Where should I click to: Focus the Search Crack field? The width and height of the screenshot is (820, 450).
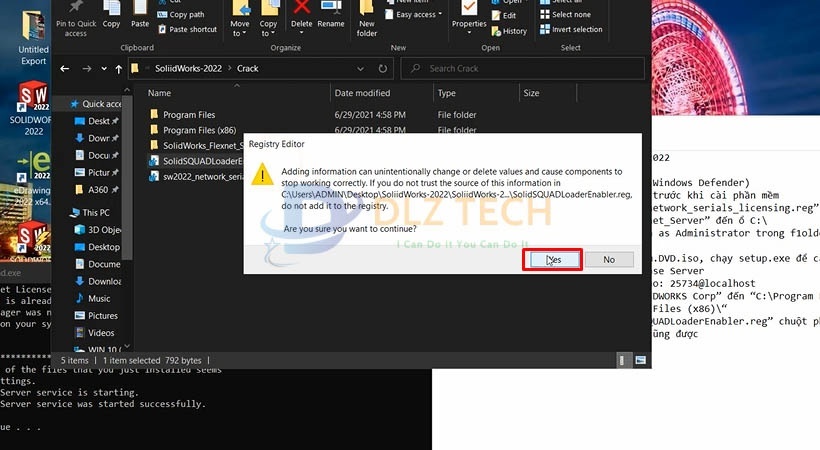point(523,69)
